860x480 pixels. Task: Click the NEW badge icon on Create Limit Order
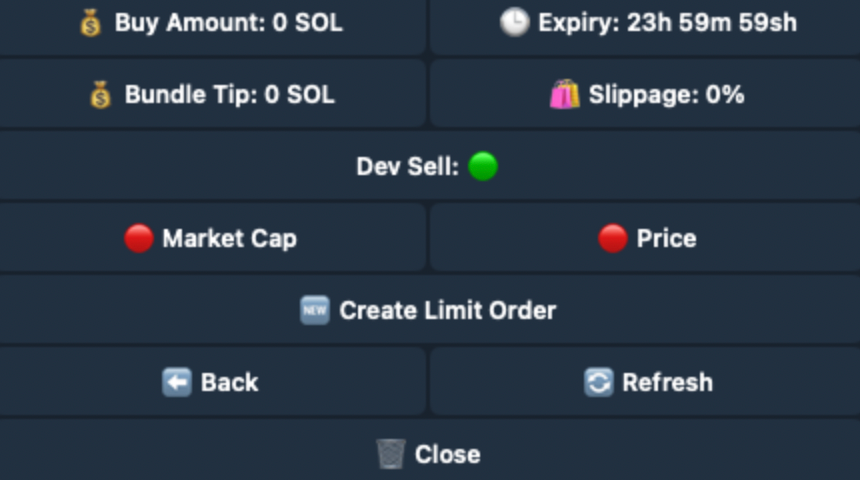(315, 310)
